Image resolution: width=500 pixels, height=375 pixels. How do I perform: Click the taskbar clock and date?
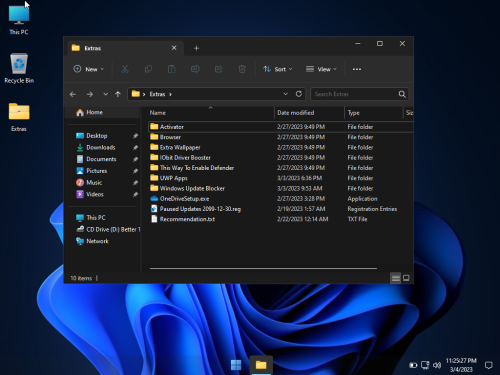pos(461,365)
